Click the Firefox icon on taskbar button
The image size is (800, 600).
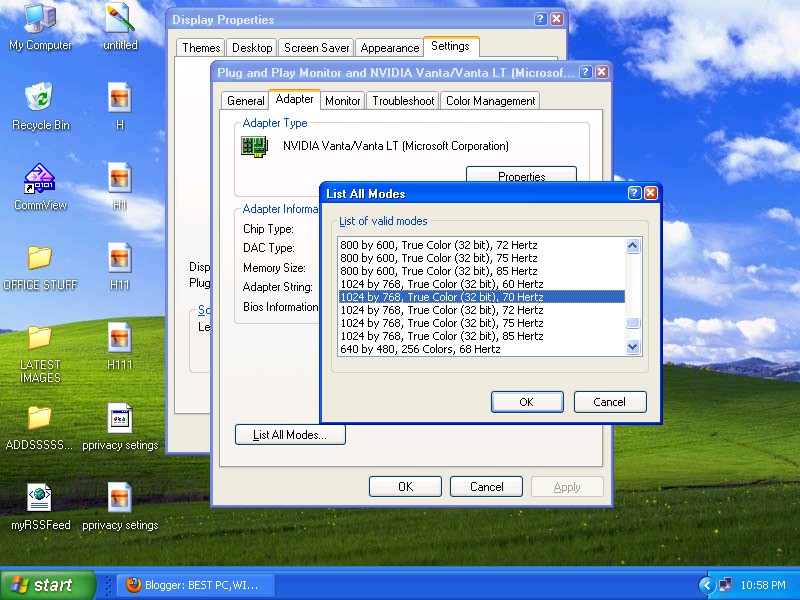click(x=133, y=585)
